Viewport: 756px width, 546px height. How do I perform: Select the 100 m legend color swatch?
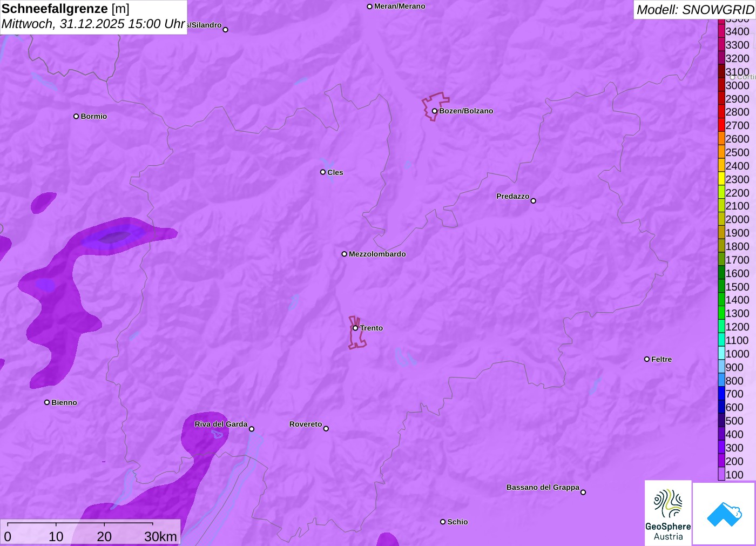point(721,474)
